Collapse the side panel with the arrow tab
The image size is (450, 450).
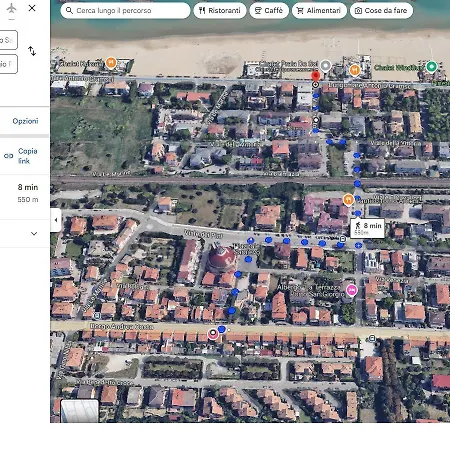(x=56, y=220)
